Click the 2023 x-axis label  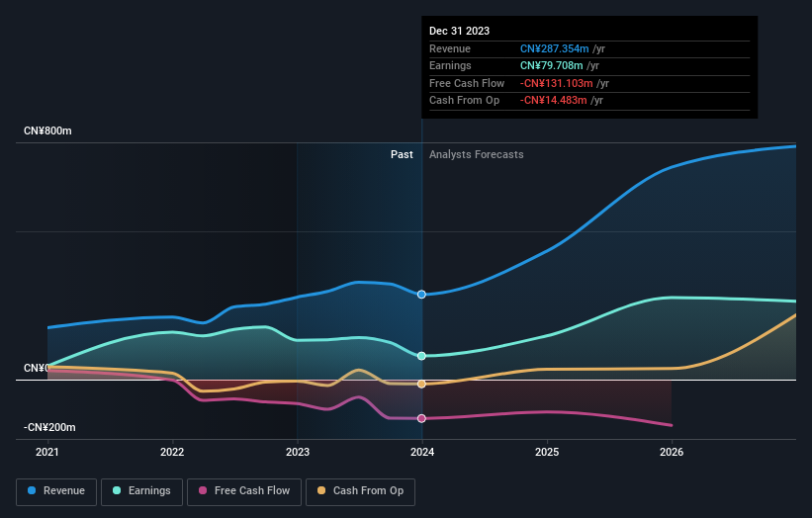tap(298, 452)
